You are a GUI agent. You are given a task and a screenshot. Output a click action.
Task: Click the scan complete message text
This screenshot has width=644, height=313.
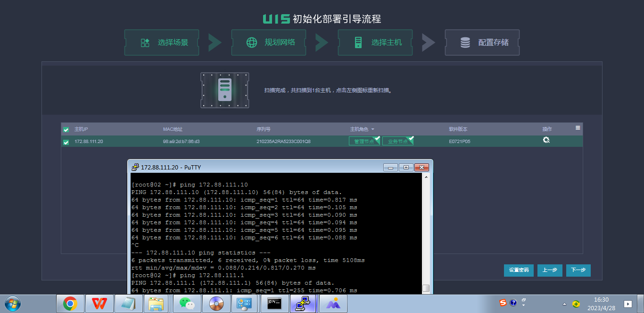[328, 90]
